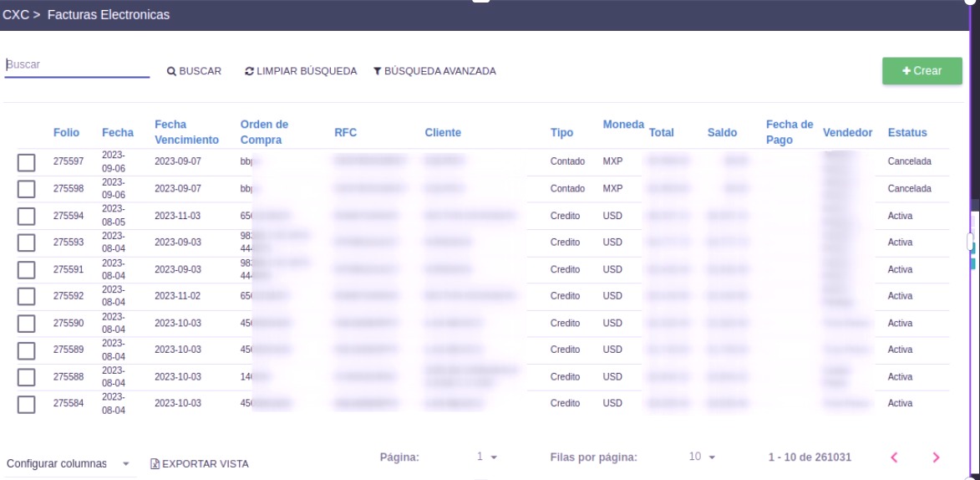Viewport: 980px width, 480px height.
Task: Select checkbox for folio 275598
Action: pyautogui.click(x=26, y=189)
